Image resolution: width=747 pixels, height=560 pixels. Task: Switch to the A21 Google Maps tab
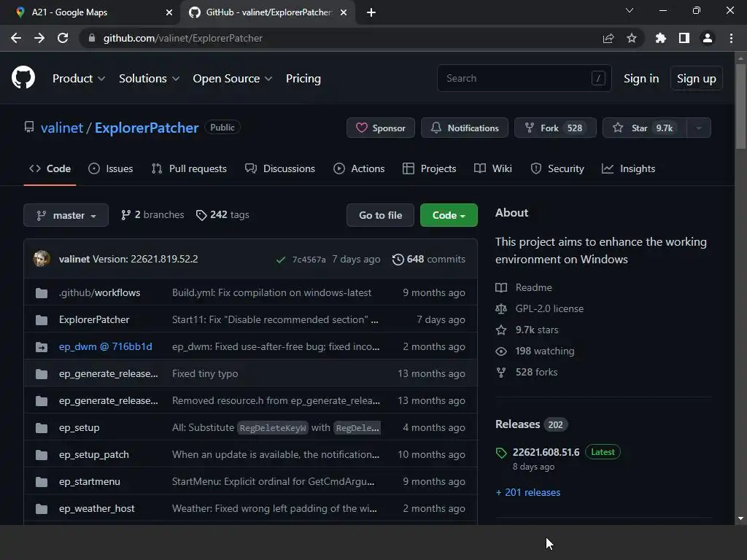[x=90, y=12]
